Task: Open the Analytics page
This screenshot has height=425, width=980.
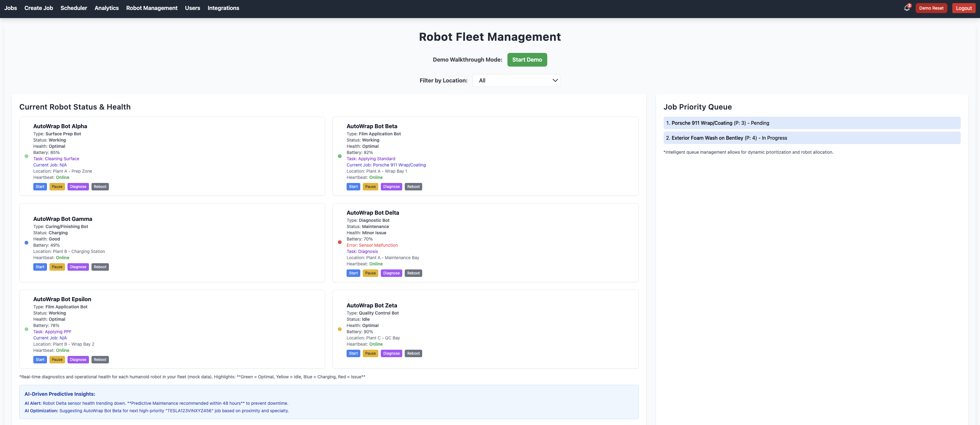Action: pos(106,8)
